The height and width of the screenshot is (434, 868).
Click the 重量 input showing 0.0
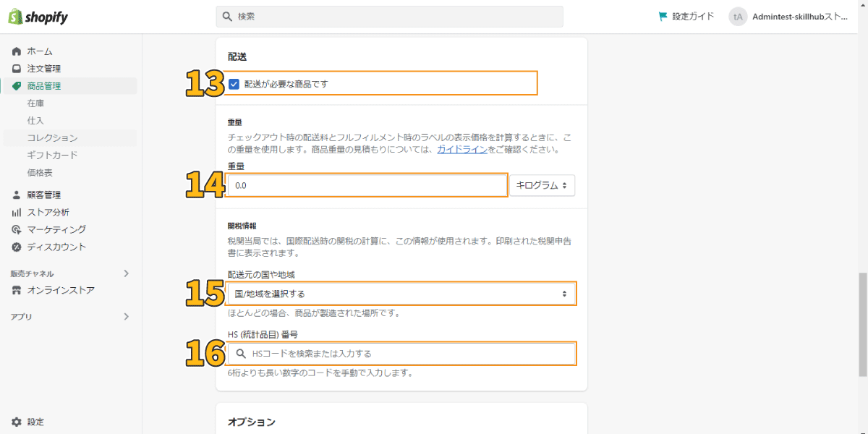pyautogui.click(x=367, y=185)
